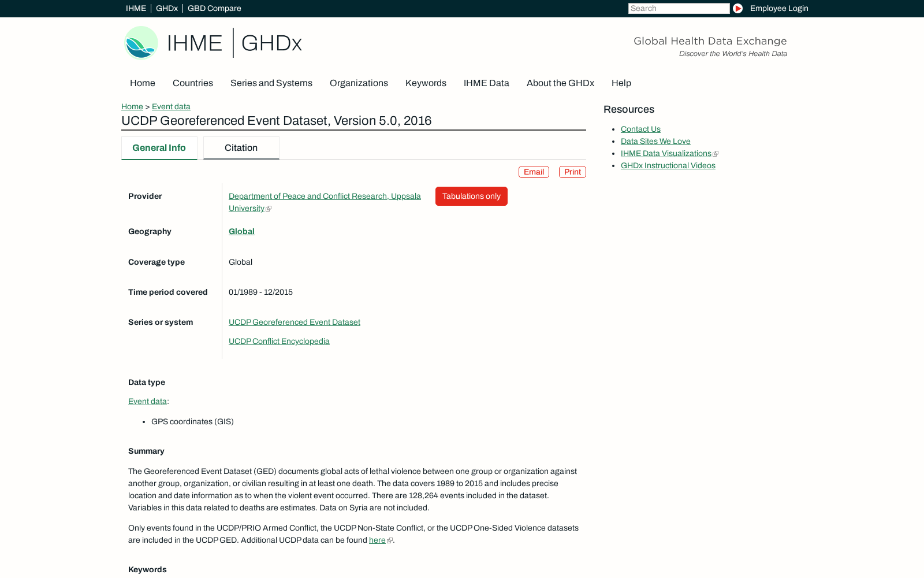Click the 'Series or system' label
This screenshot has height=578, width=924.
point(161,322)
